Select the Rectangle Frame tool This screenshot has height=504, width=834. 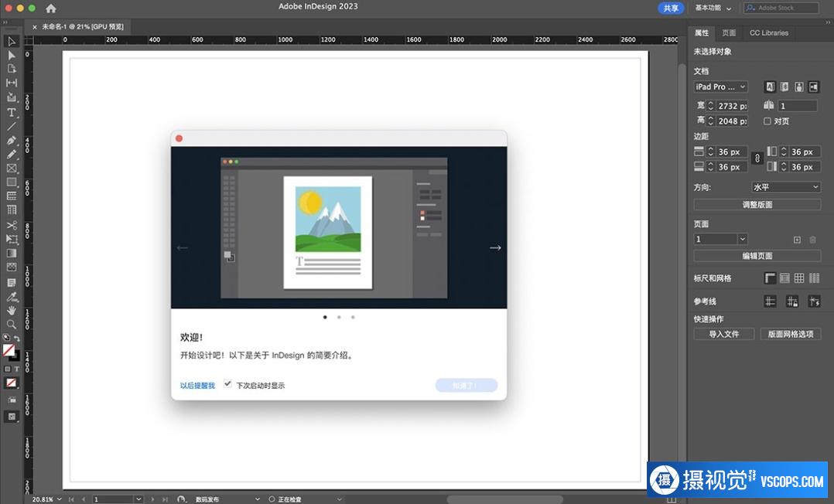click(x=11, y=168)
